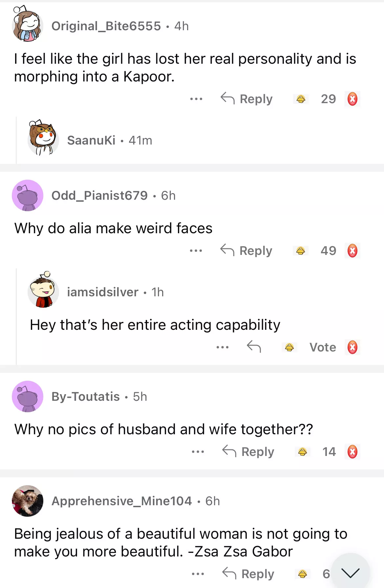Open three-dot menu on Odd_Pianist679's comment
Viewport: 384px width, 588px height.
196,251
